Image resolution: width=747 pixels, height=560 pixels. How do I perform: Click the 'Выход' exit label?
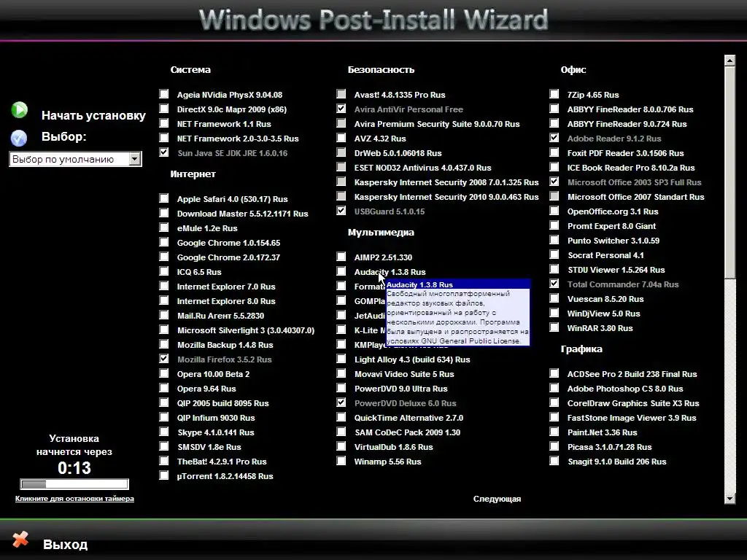(65, 545)
